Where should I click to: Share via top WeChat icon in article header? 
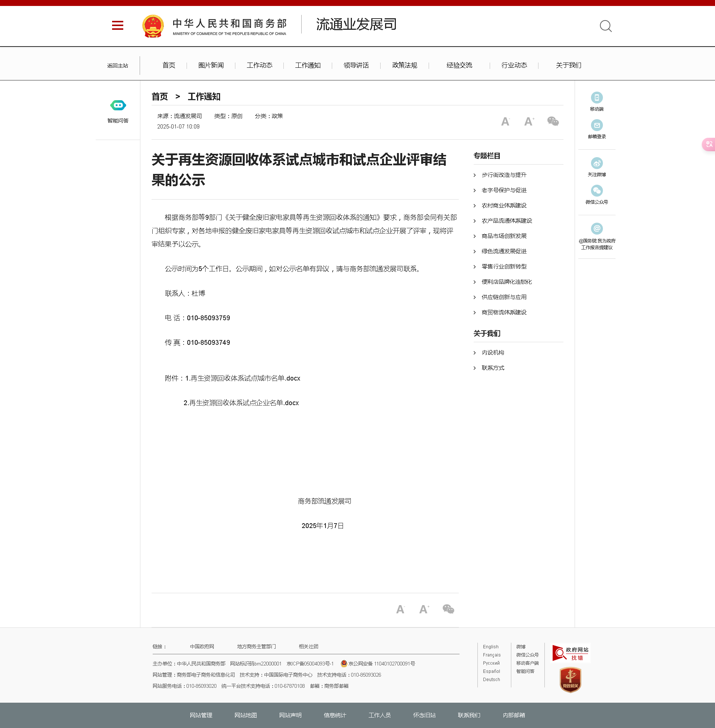(x=553, y=121)
